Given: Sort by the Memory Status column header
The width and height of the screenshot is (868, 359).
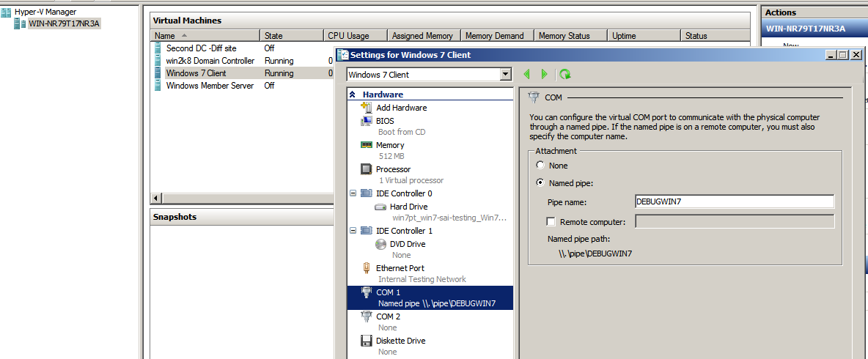Looking at the screenshot, I should pyautogui.click(x=571, y=35).
